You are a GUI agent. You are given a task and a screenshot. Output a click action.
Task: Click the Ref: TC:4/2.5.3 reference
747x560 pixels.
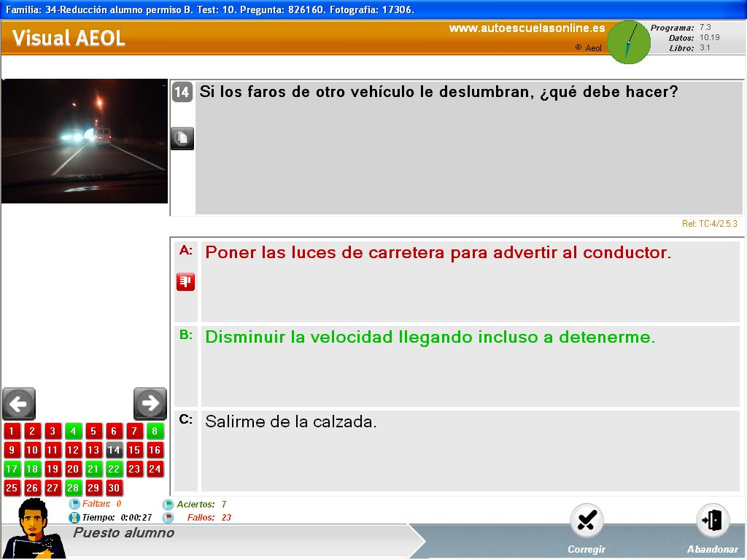(709, 224)
